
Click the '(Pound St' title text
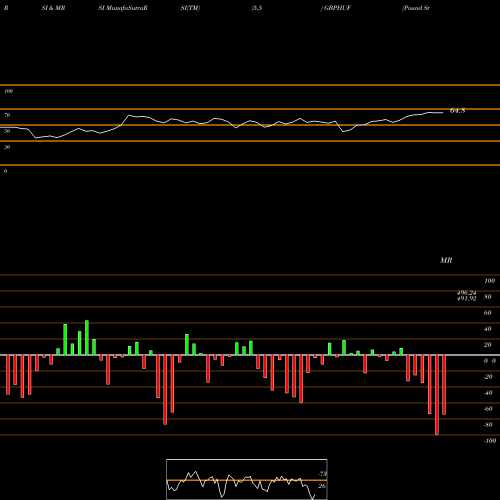click(x=416, y=8)
